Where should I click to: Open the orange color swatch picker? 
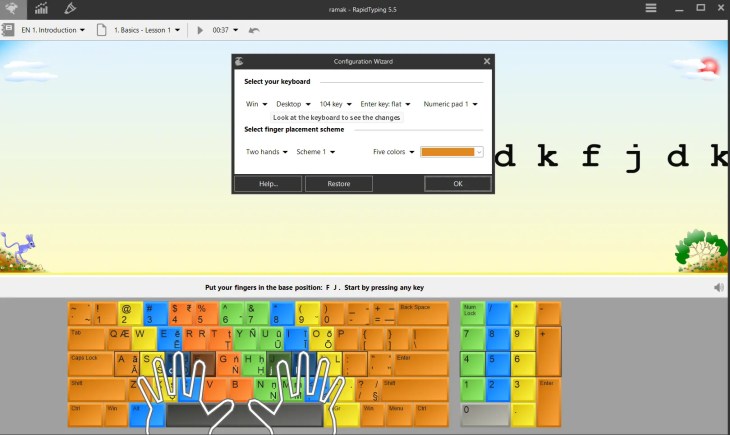(x=452, y=152)
